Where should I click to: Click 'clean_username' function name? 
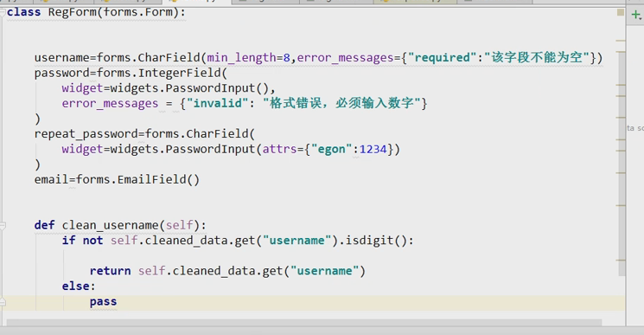tap(110, 225)
